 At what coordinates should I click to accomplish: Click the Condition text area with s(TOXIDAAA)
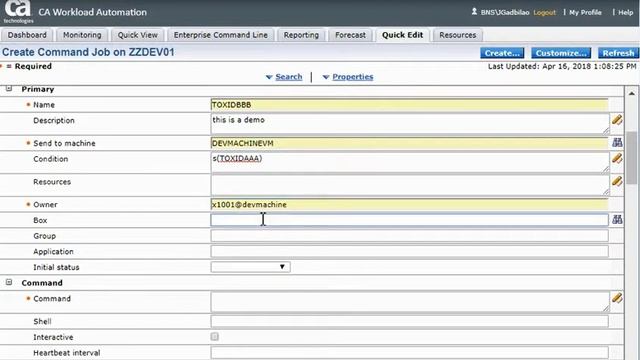(410, 162)
